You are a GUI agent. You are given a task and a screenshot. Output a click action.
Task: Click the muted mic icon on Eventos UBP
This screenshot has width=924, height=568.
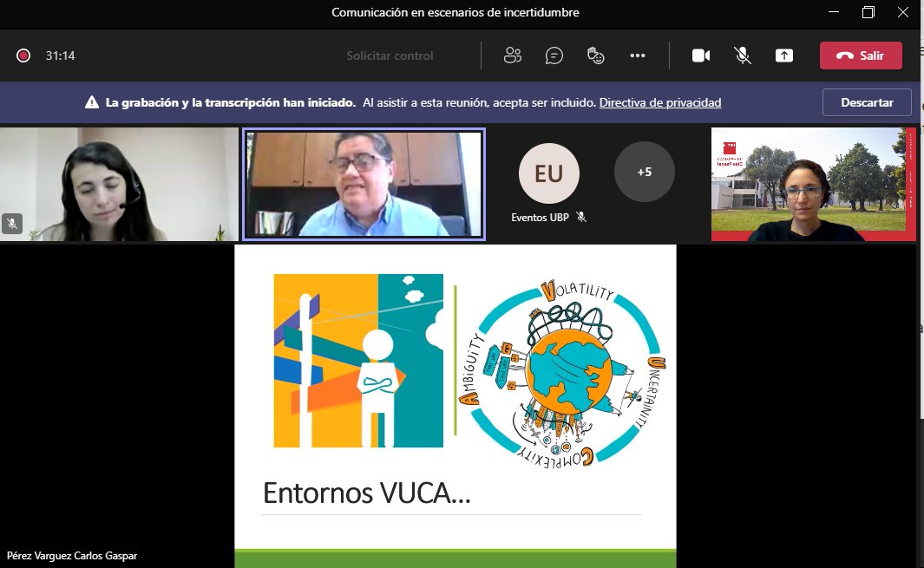pyautogui.click(x=581, y=217)
